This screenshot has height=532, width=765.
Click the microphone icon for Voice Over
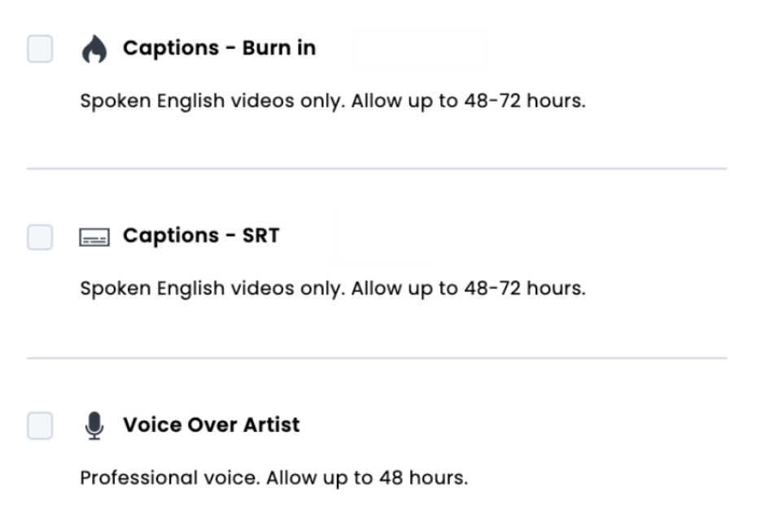coord(94,425)
